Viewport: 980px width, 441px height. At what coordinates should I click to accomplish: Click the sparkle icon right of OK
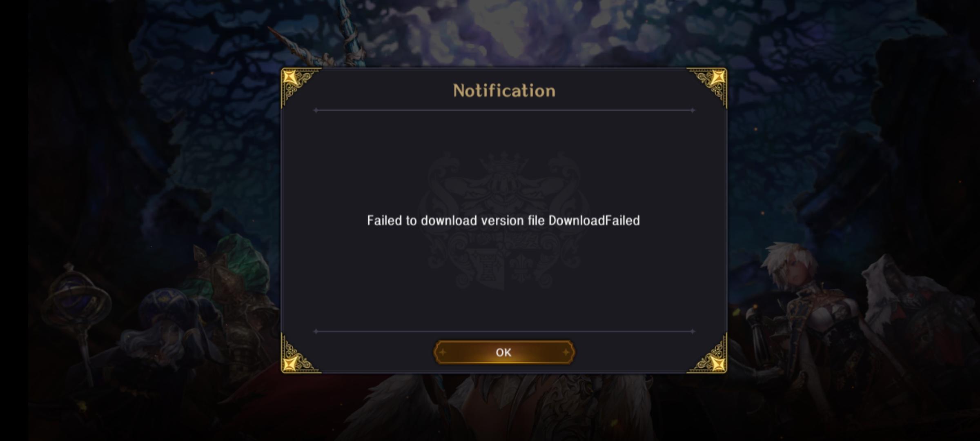566,352
